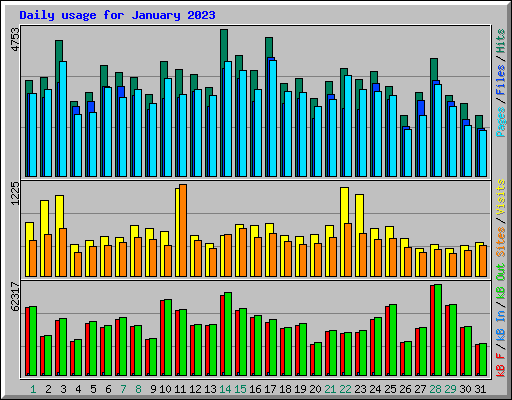Select the green day 7 axis label

[x=123, y=389]
